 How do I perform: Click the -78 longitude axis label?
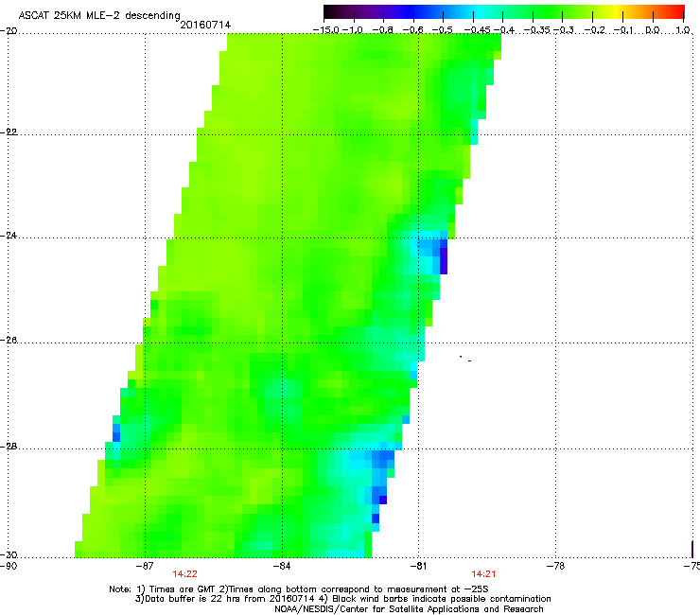[x=555, y=566]
